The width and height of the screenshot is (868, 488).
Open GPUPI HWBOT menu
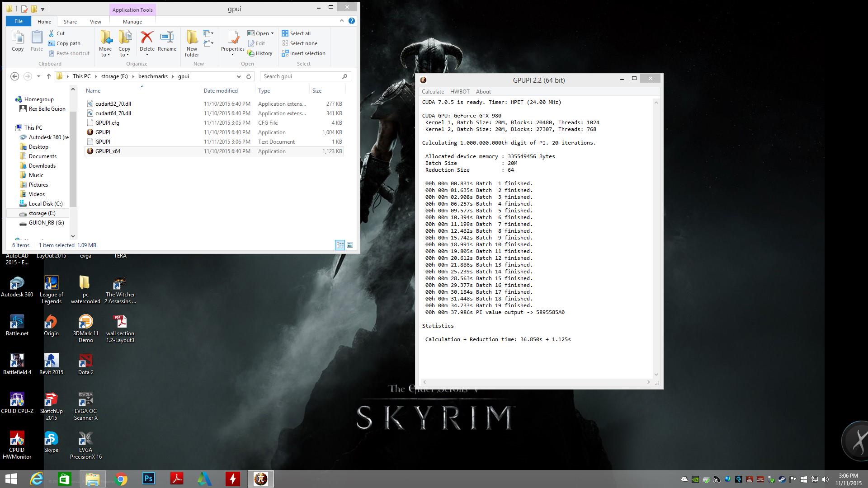pyautogui.click(x=460, y=91)
